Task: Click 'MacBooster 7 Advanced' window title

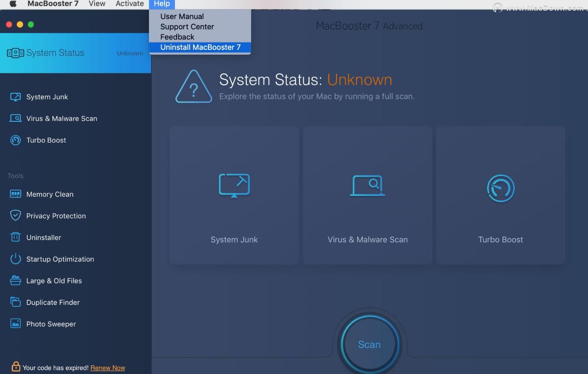Action: [369, 26]
